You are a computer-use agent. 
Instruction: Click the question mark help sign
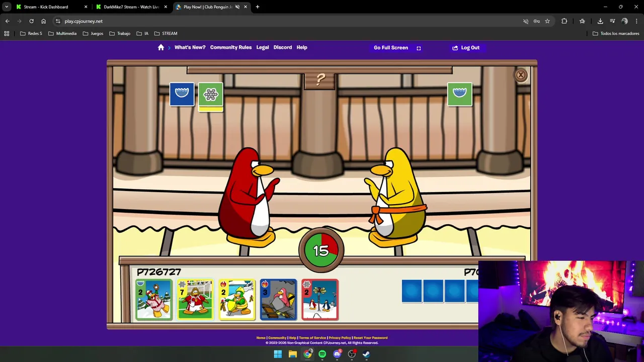pos(320,79)
